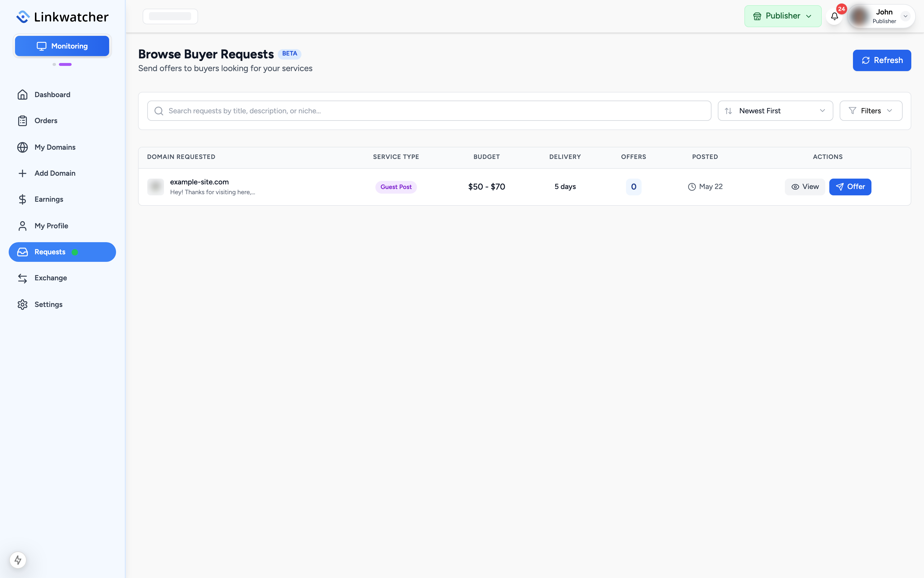Click the My Profile person icon
Viewport: 924px width, 578px height.
click(x=23, y=226)
